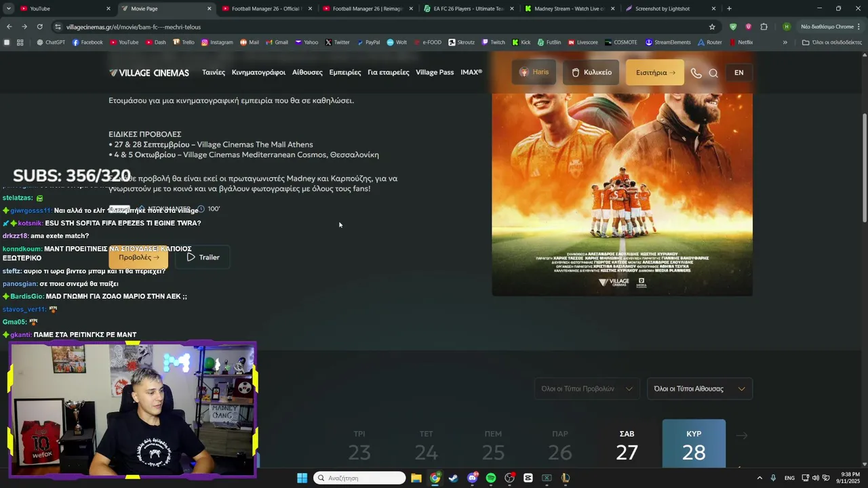
Task: Bookmark this page with the star icon
Action: [x=712, y=26]
